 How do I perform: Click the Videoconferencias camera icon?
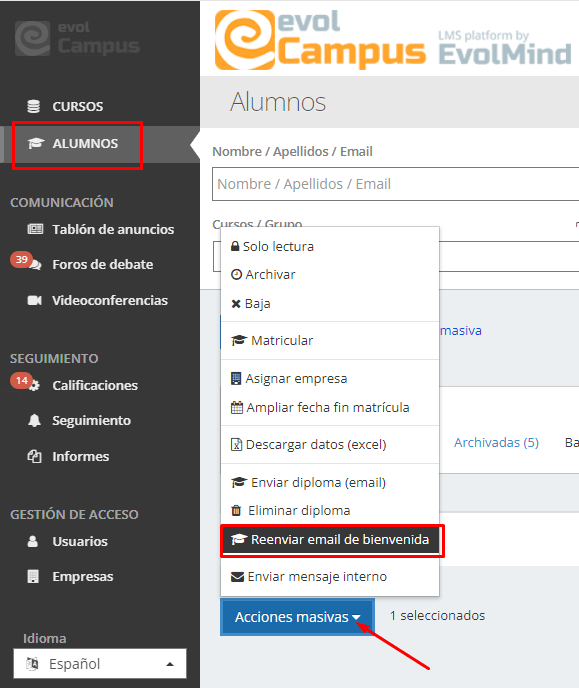[x=34, y=301]
